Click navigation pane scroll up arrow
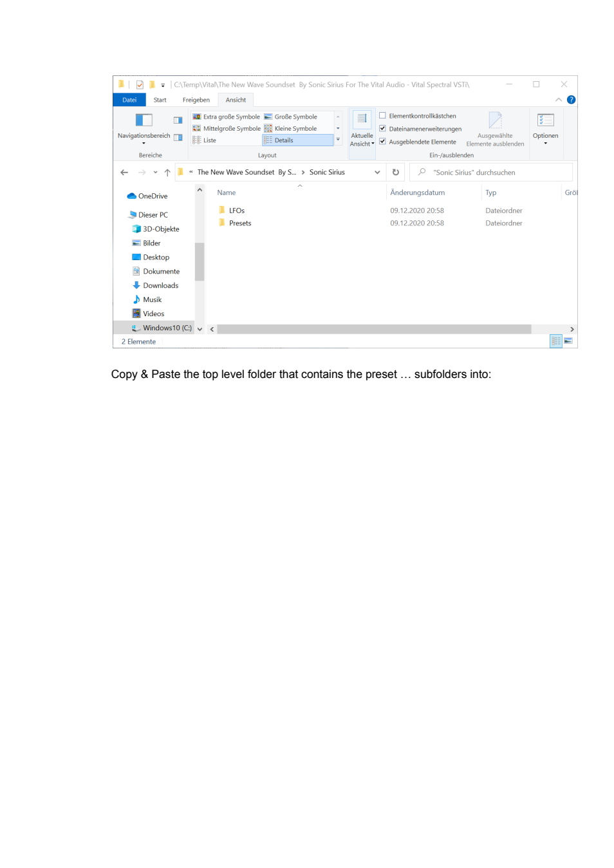The image size is (614, 868). [200, 190]
